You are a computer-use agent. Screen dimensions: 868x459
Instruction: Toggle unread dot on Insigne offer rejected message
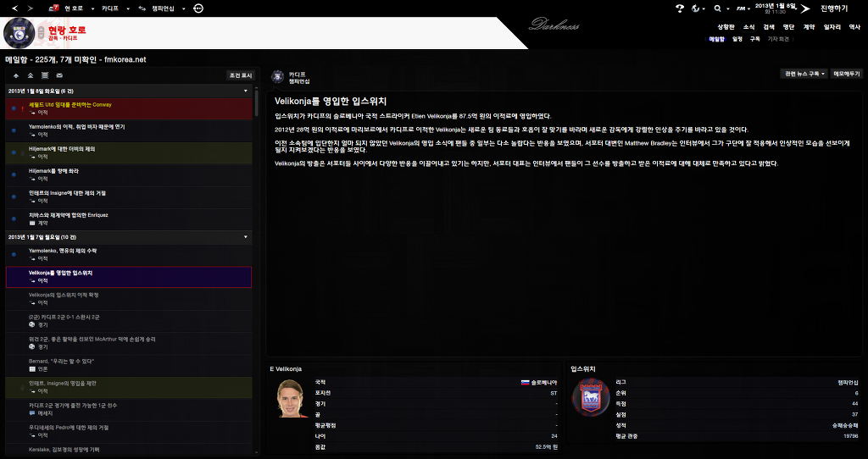click(14, 196)
